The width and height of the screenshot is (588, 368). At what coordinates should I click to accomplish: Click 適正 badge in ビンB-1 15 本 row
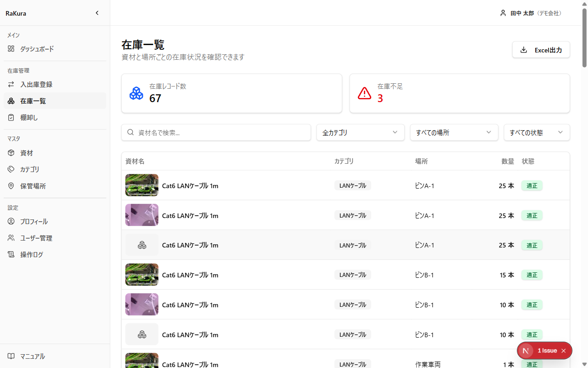click(532, 275)
